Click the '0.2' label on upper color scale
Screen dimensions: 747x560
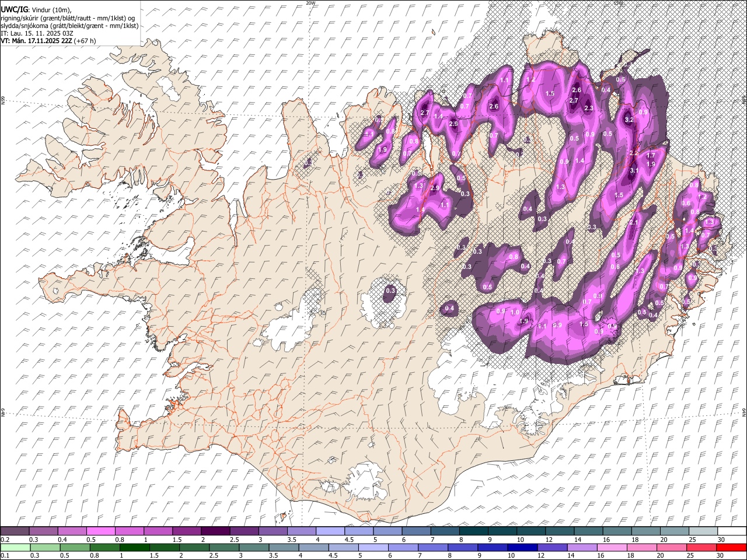[x=5, y=540]
